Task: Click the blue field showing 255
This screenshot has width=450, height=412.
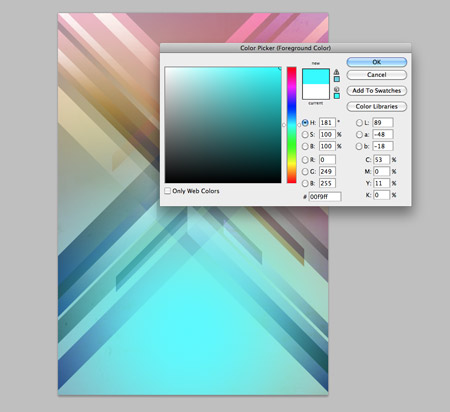Action: click(x=327, y=183)
